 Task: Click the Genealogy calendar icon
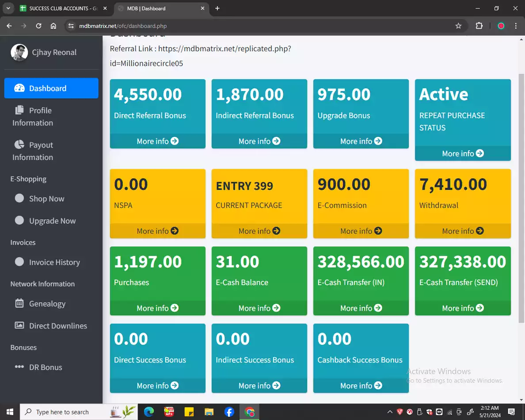19,303
